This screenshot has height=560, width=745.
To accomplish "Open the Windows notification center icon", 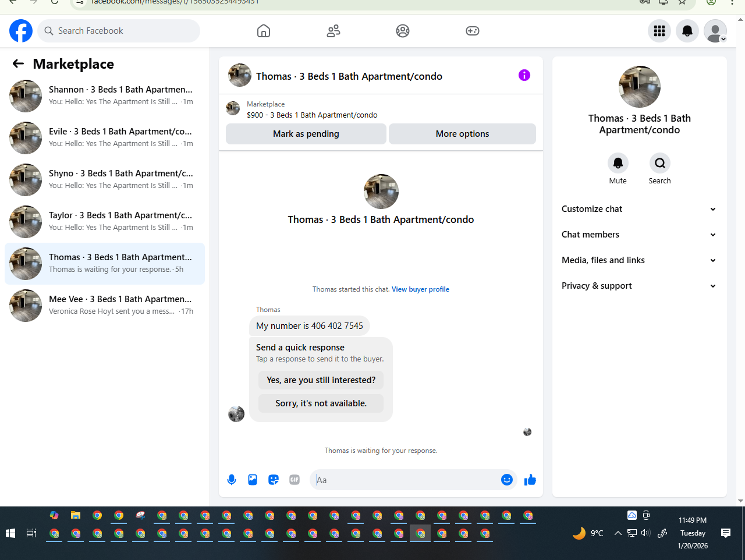I will [726, 533].
